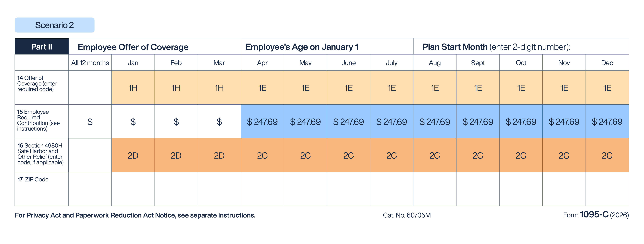Screen dimensions: 644x244
Task: Select the All 12 months column header
Action: pos(90,63)
